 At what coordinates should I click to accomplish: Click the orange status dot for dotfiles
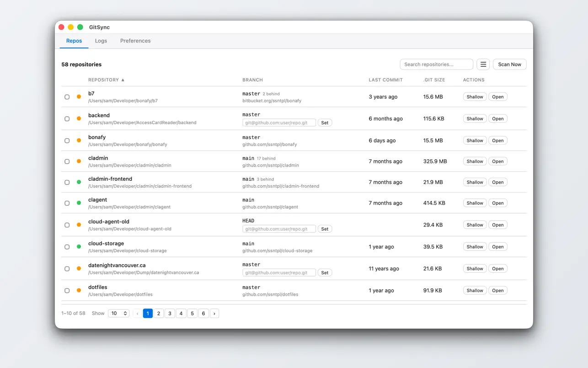click(x=79, y=291)
